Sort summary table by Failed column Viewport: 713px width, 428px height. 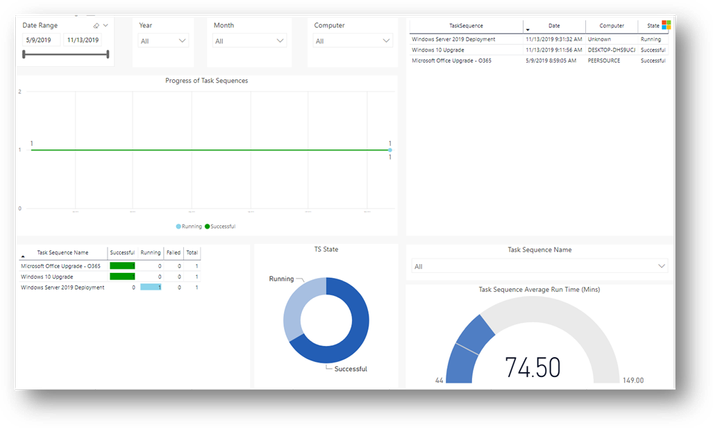(x=173, y=252)
